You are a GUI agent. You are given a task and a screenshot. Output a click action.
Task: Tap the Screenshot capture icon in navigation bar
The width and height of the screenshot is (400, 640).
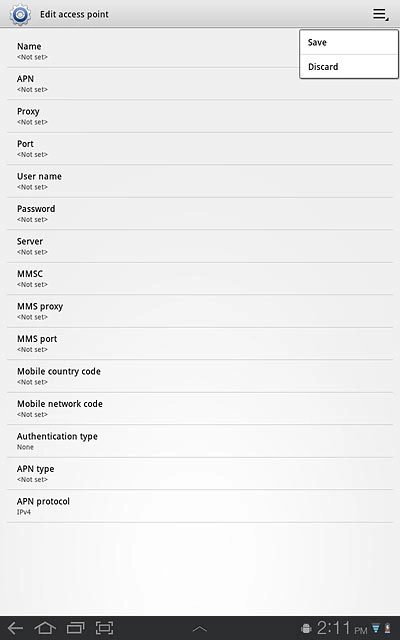pos(104,628)
